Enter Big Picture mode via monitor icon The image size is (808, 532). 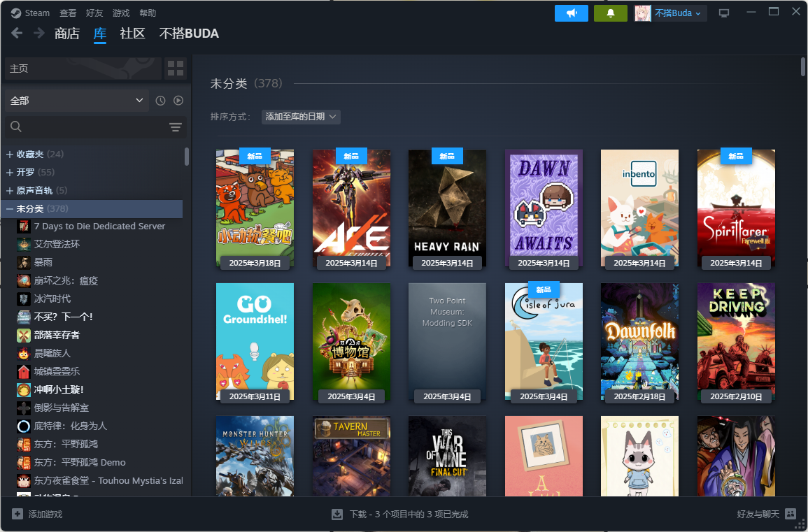pyautogui.click(x=724, y=13)
